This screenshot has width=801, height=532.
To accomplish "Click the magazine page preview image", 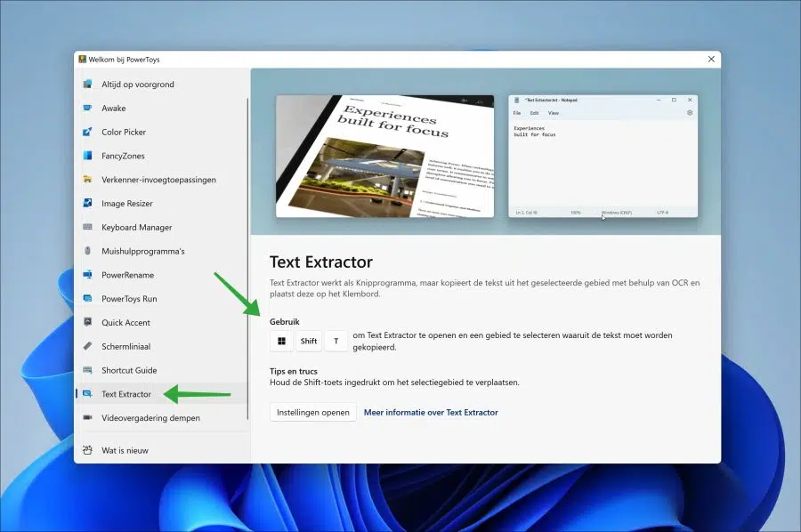I will [384, 157].
